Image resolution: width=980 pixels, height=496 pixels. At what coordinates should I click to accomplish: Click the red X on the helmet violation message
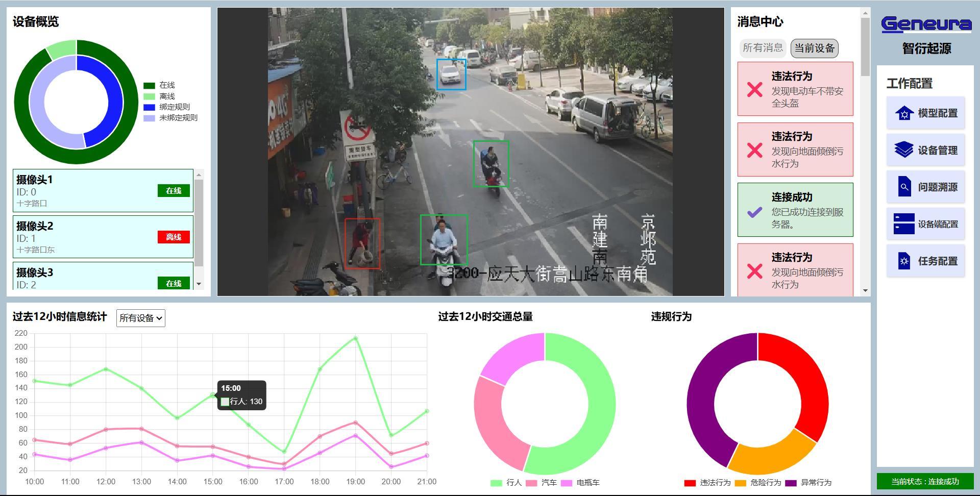754,90
